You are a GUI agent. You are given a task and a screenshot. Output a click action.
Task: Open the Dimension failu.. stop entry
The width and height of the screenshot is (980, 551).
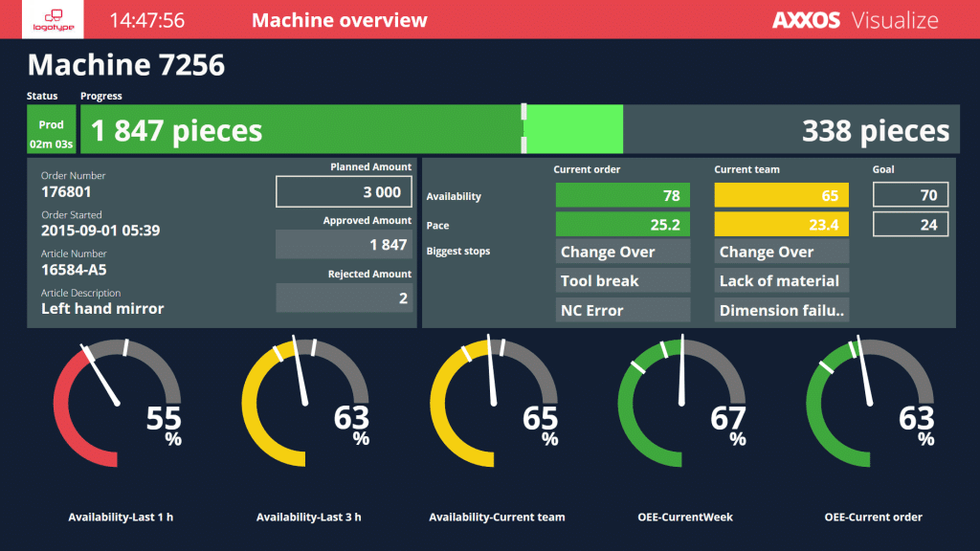click(781, 310)
